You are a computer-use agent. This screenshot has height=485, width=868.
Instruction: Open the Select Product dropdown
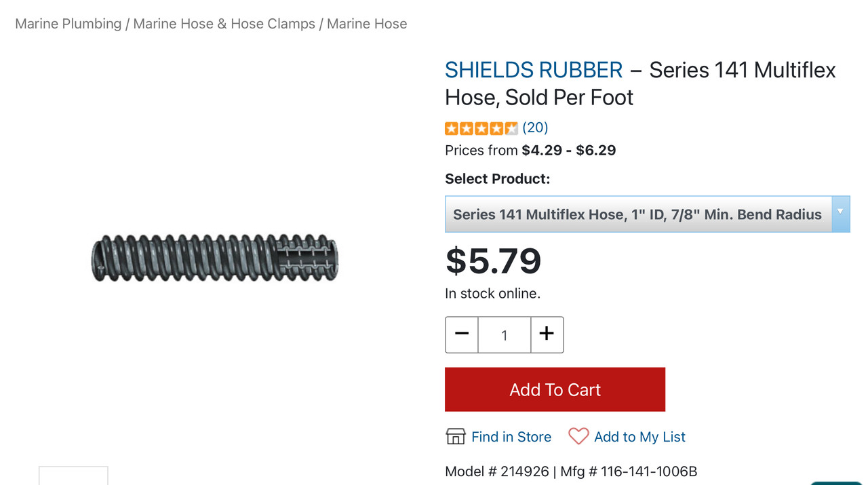pos(637,214)
